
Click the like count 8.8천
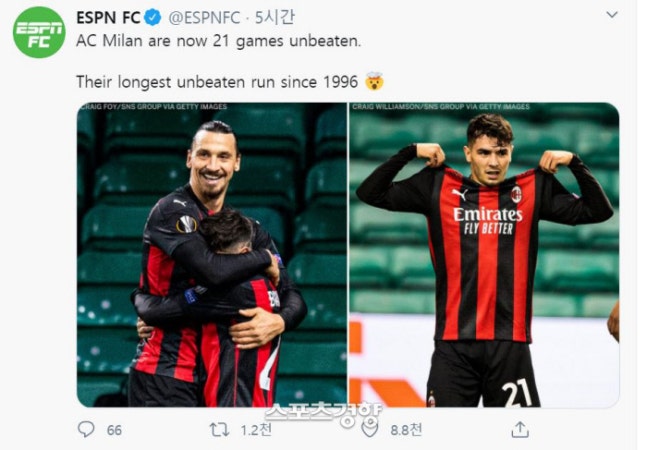pyautogui.click(x=406, y=430)
